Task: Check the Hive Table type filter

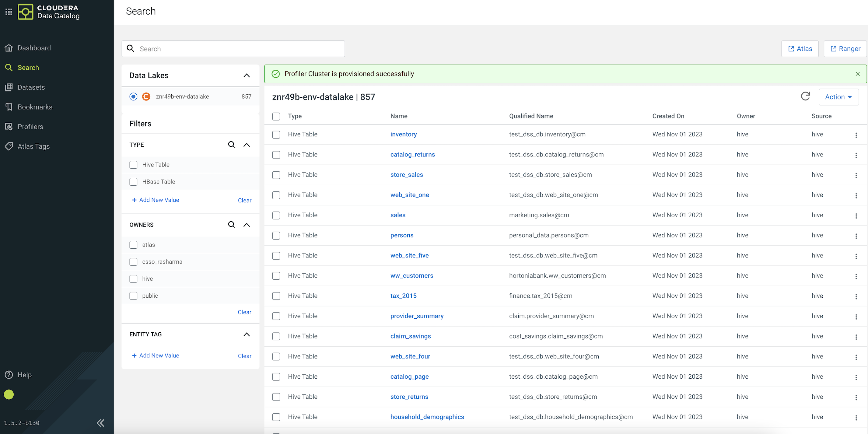Action: (x=133, y=165)
